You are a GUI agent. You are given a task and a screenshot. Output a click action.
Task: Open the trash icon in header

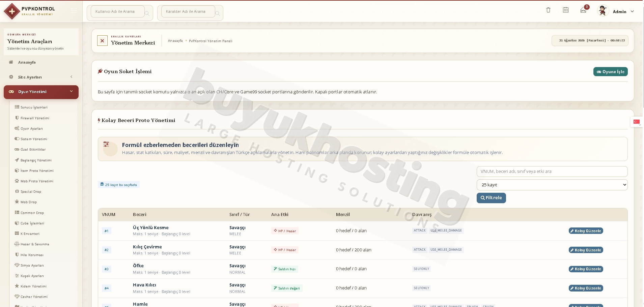[x=548, y=10]
